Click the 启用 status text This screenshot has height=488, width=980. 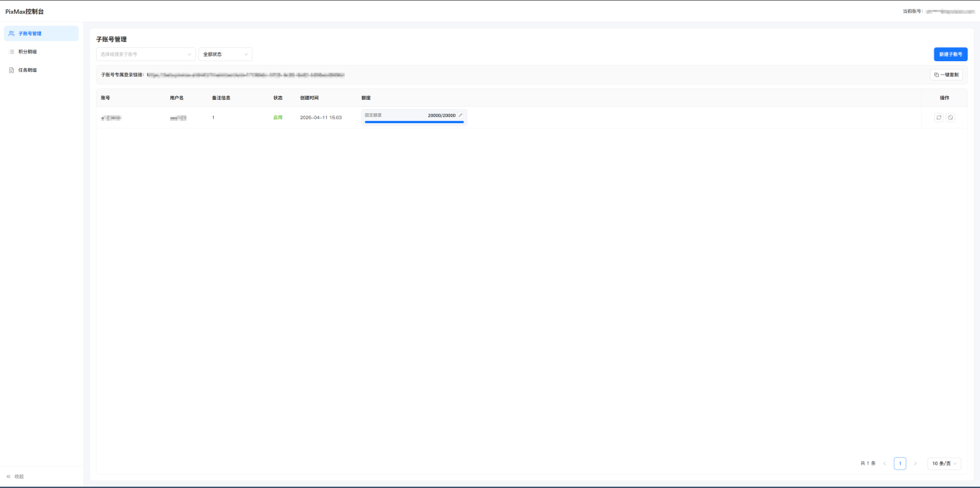(x=278, y=118)
